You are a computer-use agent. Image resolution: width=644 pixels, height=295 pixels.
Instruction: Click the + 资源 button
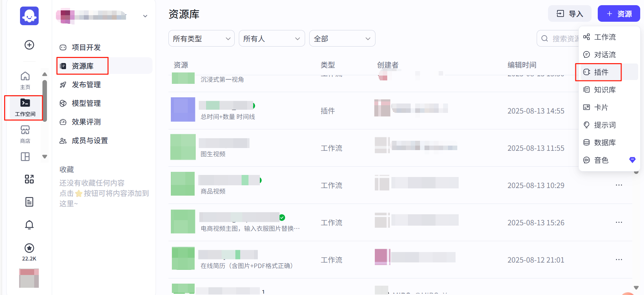pos(619,14)
